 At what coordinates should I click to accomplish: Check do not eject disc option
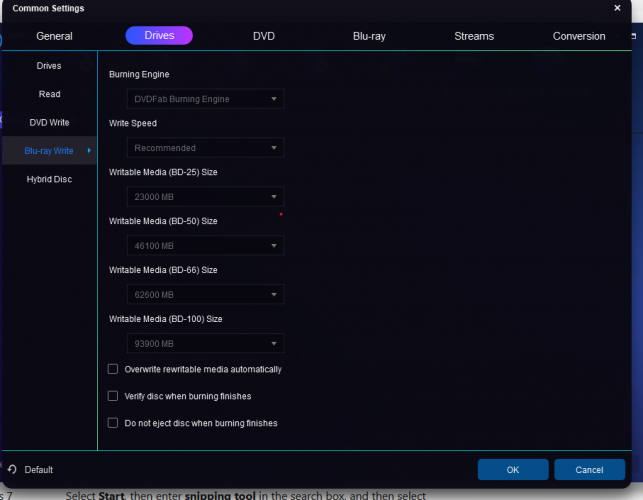click(113, 423)
